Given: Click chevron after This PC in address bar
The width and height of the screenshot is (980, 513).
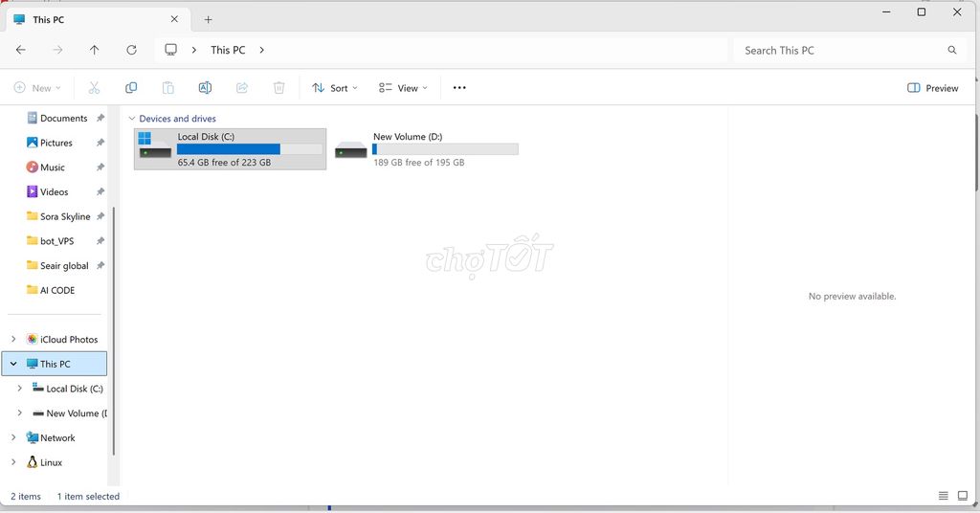Looking at the screenshot, I should coord(261,50).
